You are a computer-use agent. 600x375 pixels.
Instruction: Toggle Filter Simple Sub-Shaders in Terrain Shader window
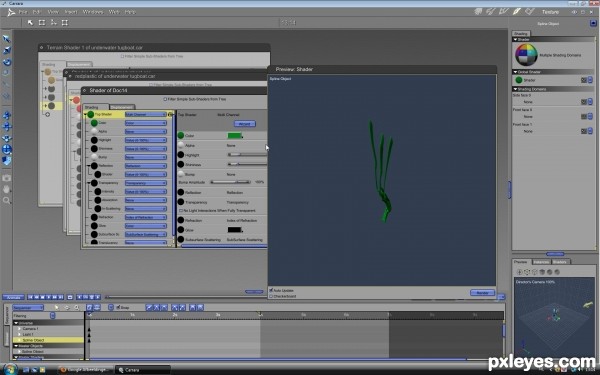tap(122, 56)
